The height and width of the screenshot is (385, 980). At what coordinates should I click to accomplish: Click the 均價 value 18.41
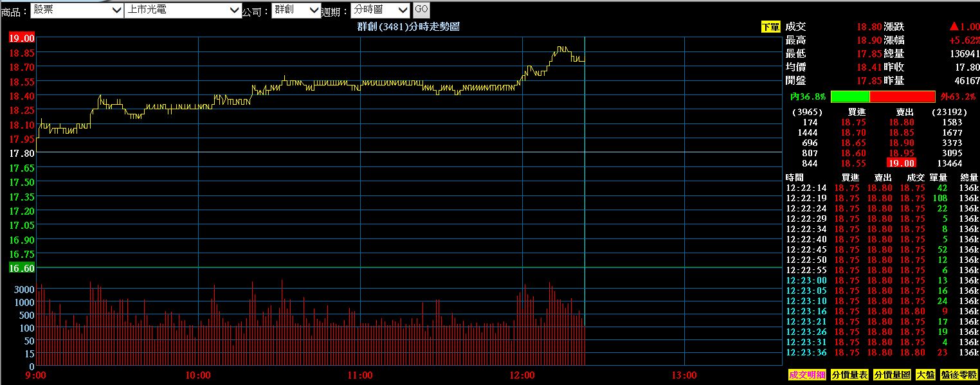(x=869, y=67)
